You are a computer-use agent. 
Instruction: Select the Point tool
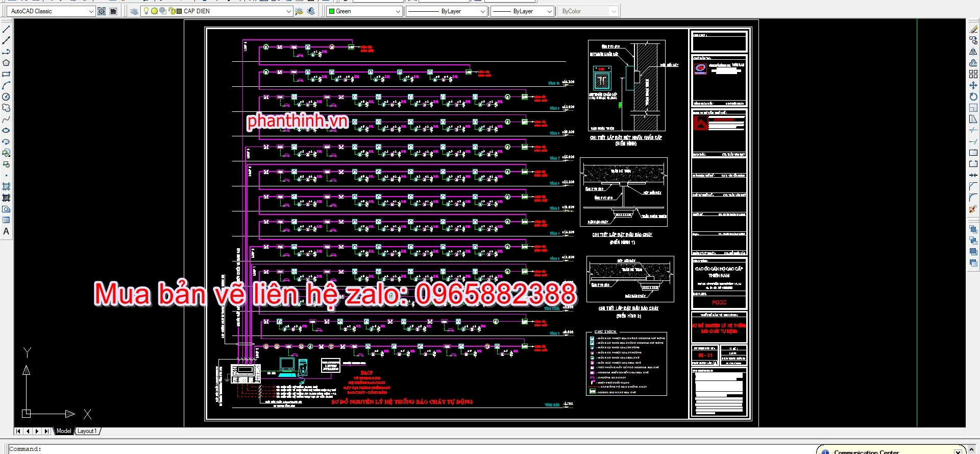[x=6, y=175]
